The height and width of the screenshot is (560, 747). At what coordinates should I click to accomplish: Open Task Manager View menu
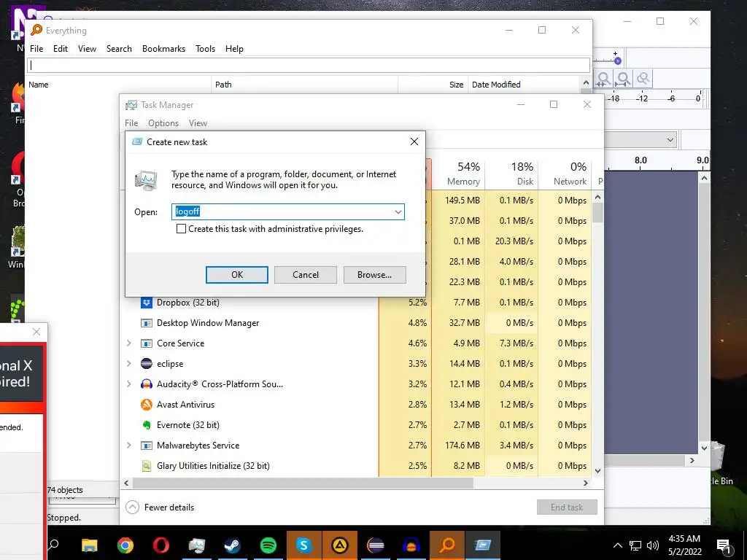pyautogui.click(x=198, y=123)
